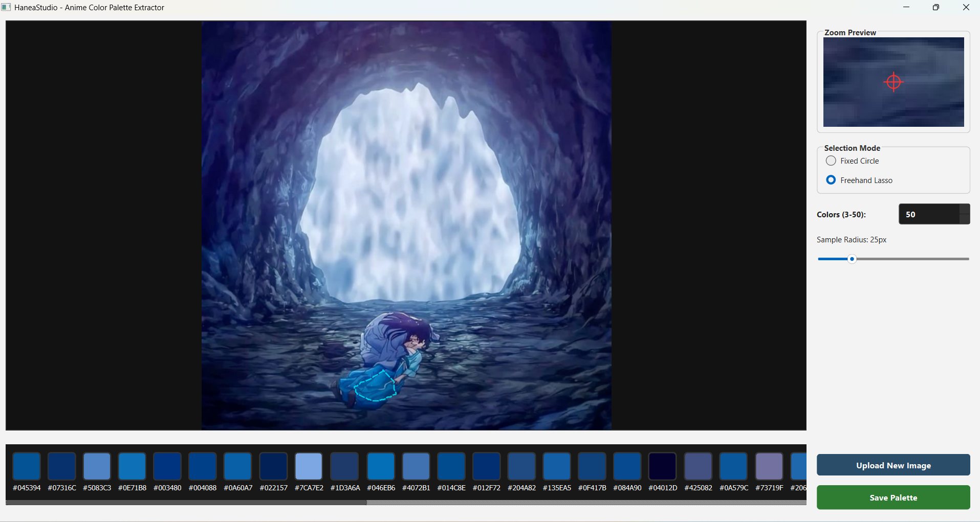The height and width of the screenshot is (522, 980).
Task: Click the hex code label #135EA5
Action: (557, 488)
